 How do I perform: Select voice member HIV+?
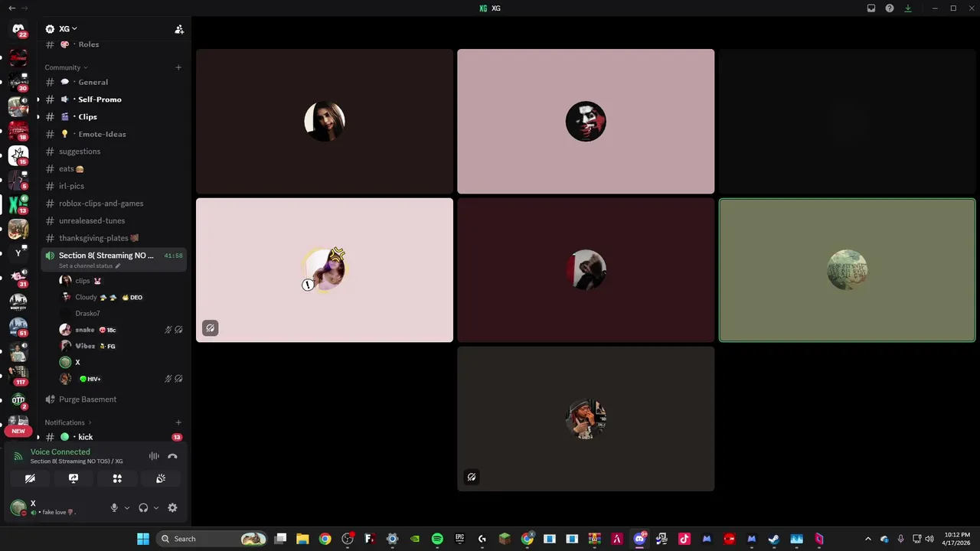click(x=121, y=379)
